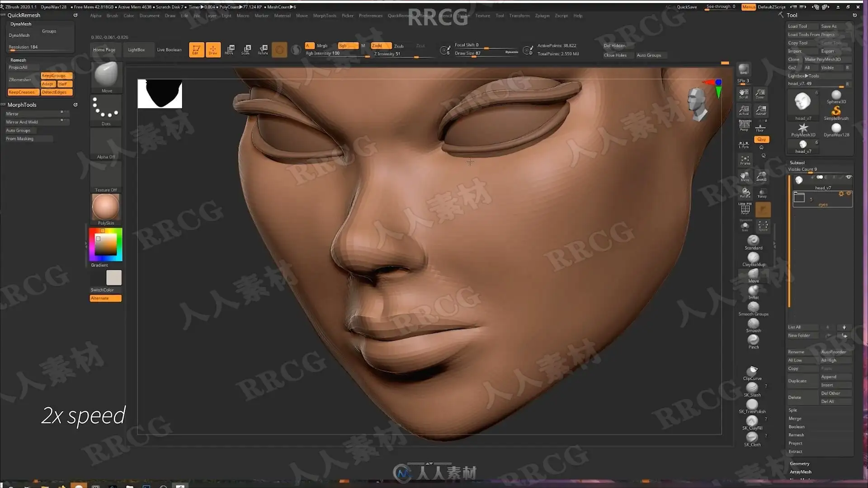The image size is (868, 488).
Task: Expand the Split subtool section
Action: click(793, 410)
